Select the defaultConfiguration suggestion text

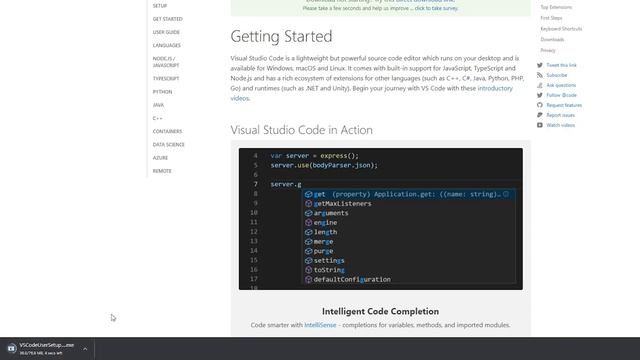352,280
